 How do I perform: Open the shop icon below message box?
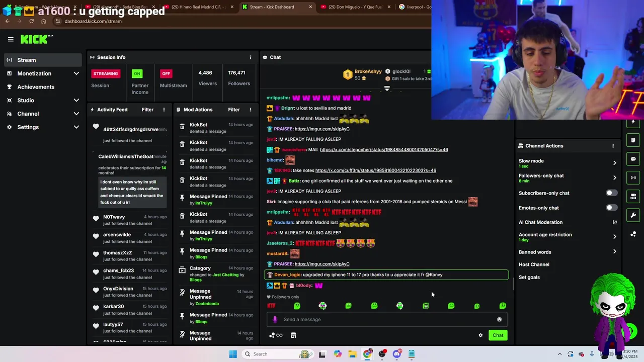point(293,335)
